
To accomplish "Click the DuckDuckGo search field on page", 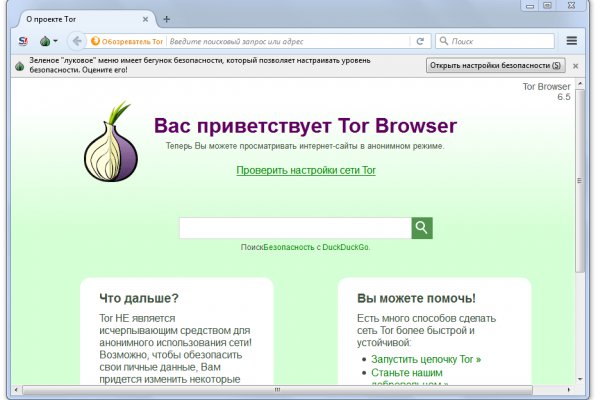I will (295, 228).
